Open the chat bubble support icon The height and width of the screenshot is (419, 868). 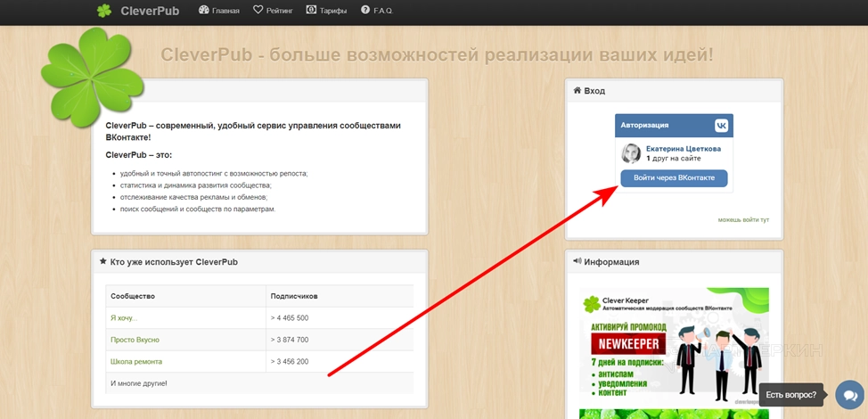849,395
